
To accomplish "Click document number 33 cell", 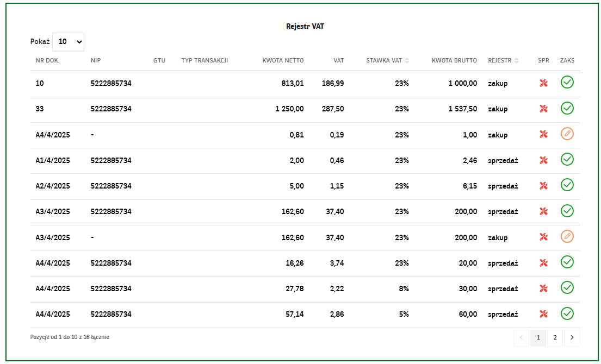I will pyautogui.click(x=40, y=109).
